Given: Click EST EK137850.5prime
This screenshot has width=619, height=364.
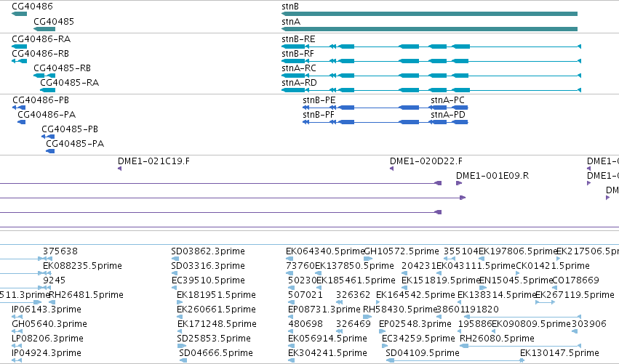Looking at the screenshot, I should pyautogui.click(x=354, y=265).
